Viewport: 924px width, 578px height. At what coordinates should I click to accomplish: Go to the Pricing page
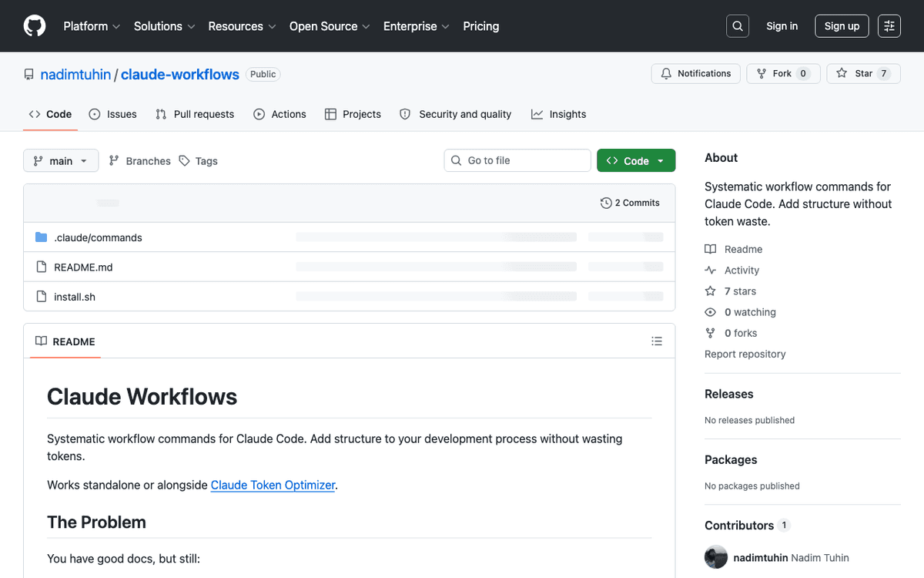pyautogui.click(x=481, y=26)
